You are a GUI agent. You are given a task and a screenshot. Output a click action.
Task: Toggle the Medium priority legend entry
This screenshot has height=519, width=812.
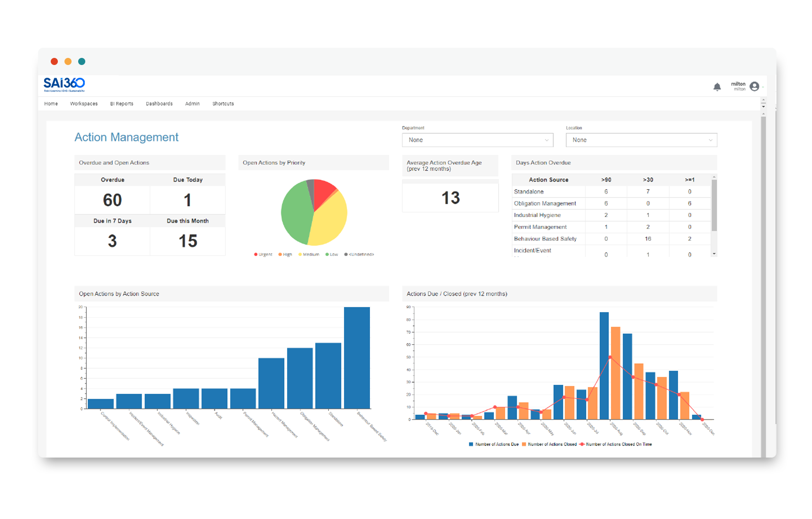pyautogui.click(x=310, y=254)
